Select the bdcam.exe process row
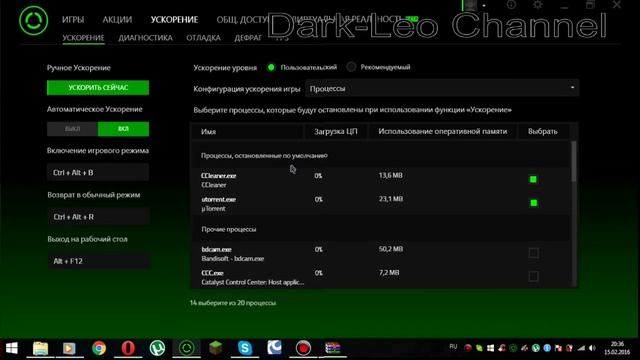Image resolution: width=640 pixels, height=360 pixels. point(381,253)
